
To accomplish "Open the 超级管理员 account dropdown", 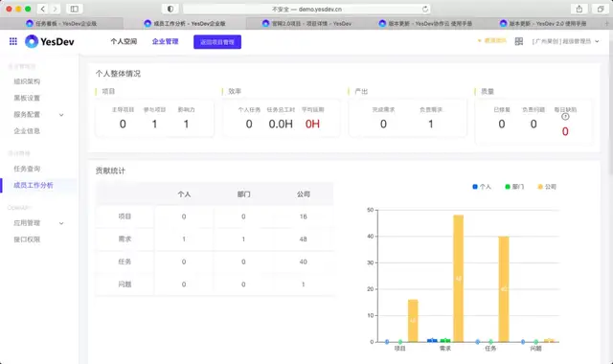I will 565,41.
